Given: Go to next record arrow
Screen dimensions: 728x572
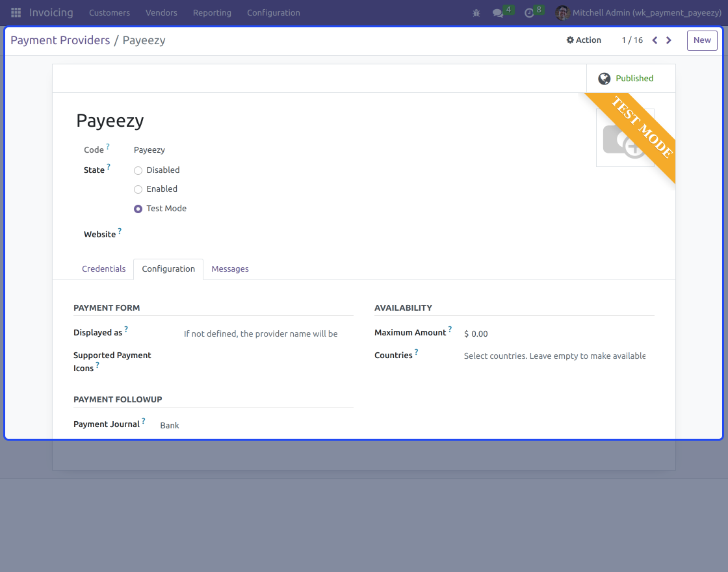Looking at the screenshot, I should tap(669, 40).
